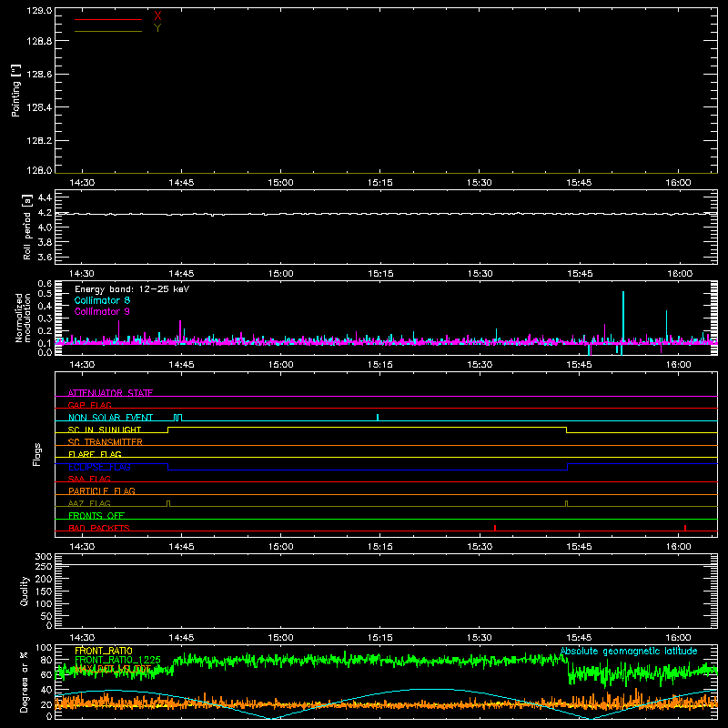Click the Y legend label
728x728 pixels.
coord(157,28)
